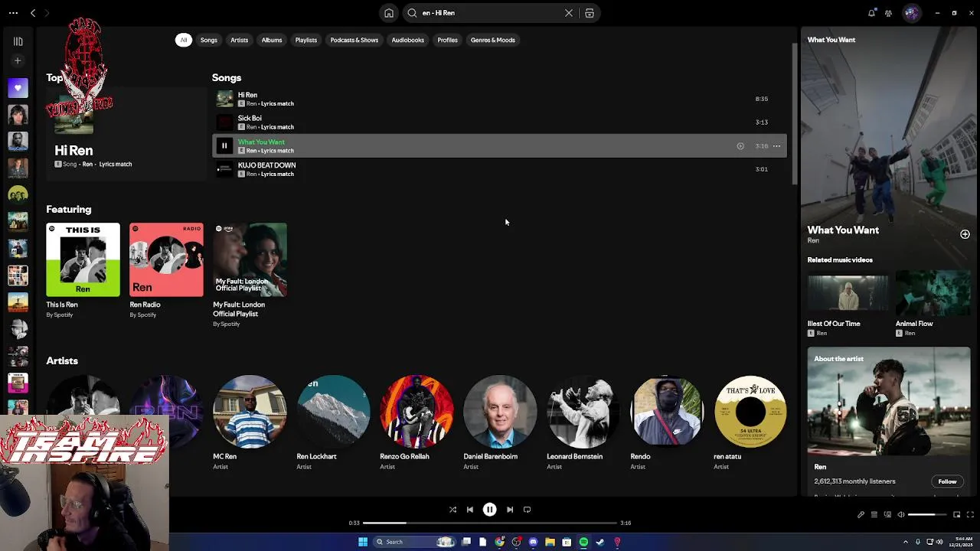Image resolution: width=980 pixels, height=551 pixels.
Task: Open File Explorer from the taskbar
Action: [550, 542]
